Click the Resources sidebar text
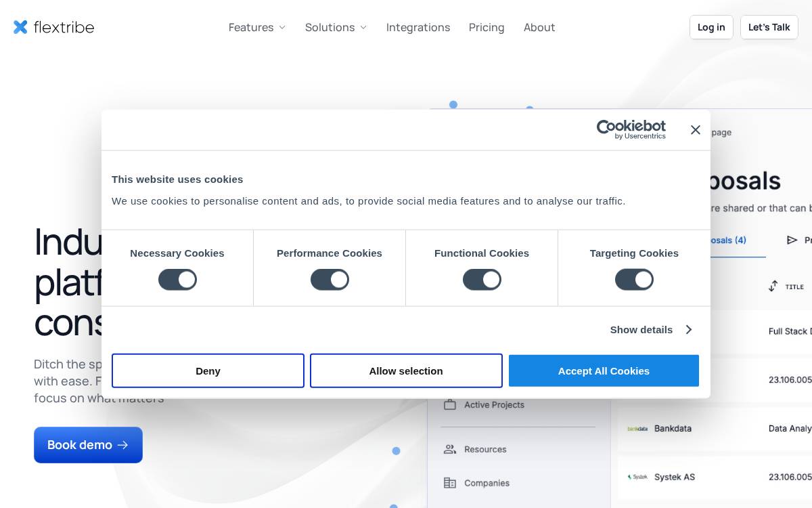Screen dimensions: 812x508 [485, 449]
